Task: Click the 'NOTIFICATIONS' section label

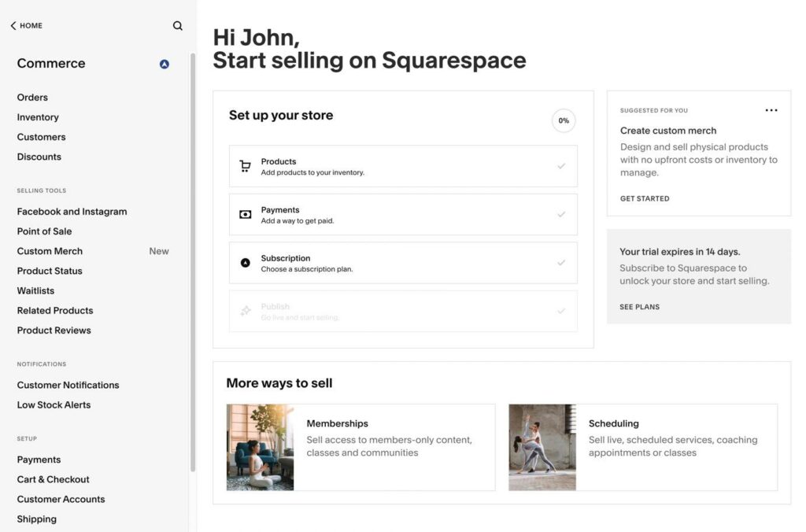Action: pyautogui.click(x=42, y=364)
